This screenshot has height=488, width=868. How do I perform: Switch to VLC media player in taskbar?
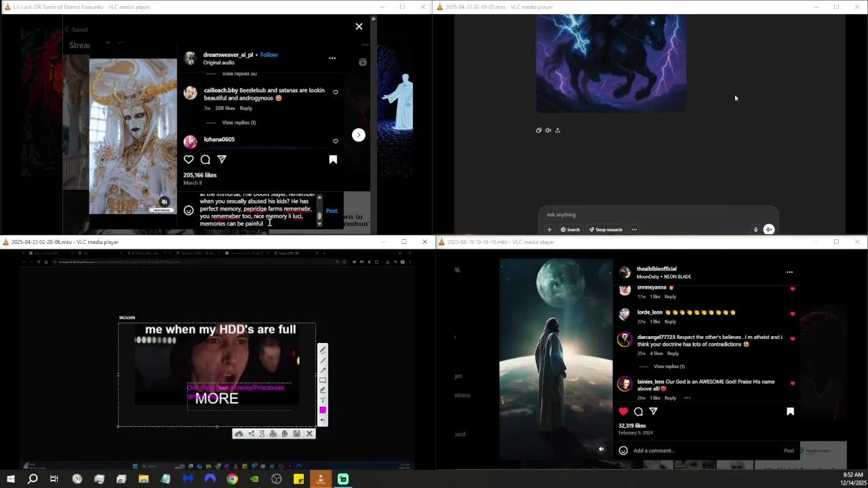click(321, 479)
